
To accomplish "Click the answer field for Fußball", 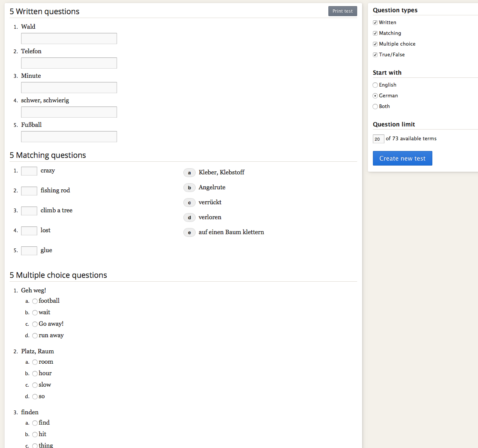I will click(x=69, y=136).
